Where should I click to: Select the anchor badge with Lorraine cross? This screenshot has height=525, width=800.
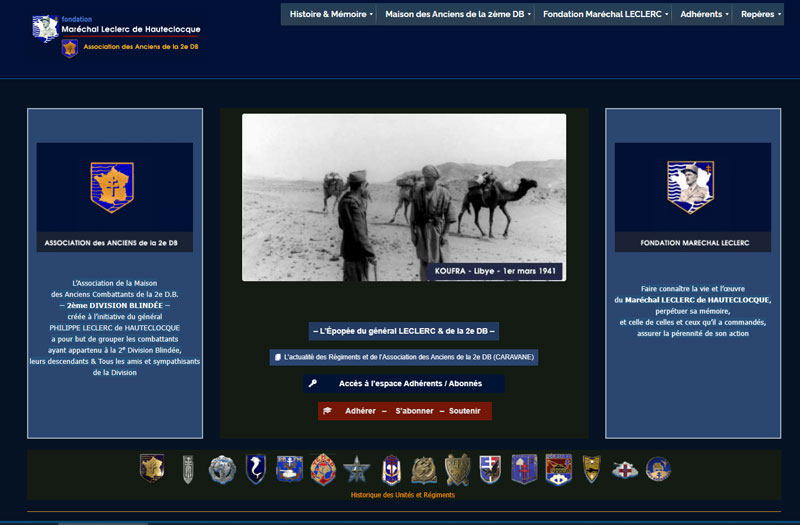point(391,469)
